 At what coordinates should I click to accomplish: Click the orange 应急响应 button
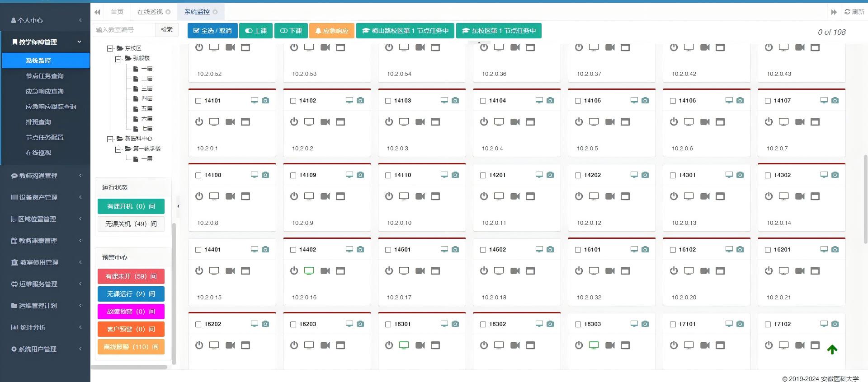tap(332, 31)
